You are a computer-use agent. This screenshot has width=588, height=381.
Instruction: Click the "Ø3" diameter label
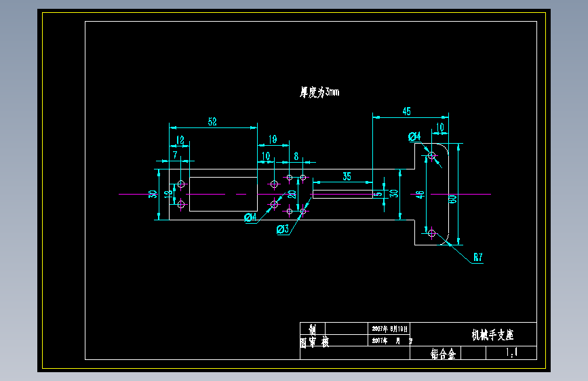[283, 229]
